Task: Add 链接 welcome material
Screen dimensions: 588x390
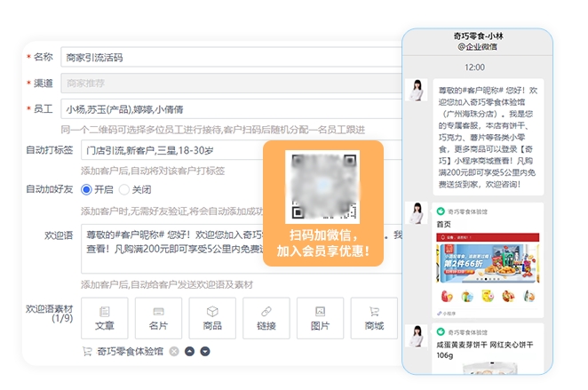Action: [266, 318]
